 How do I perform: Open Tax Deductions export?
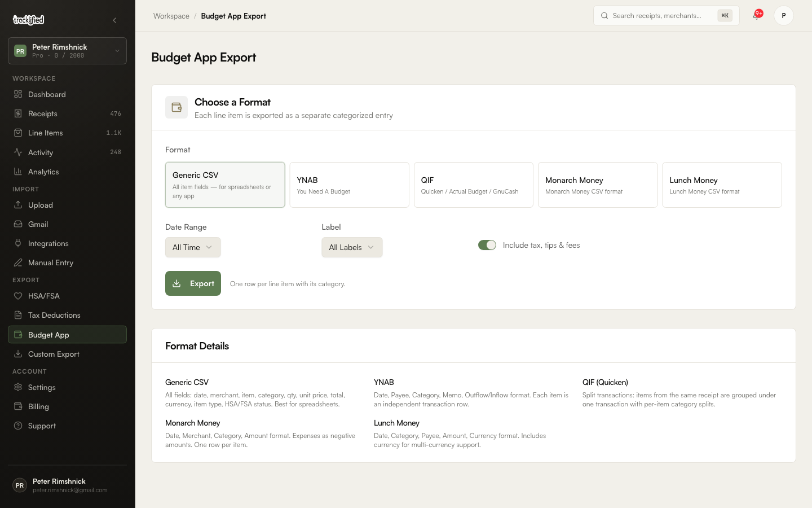coord(67,315)
